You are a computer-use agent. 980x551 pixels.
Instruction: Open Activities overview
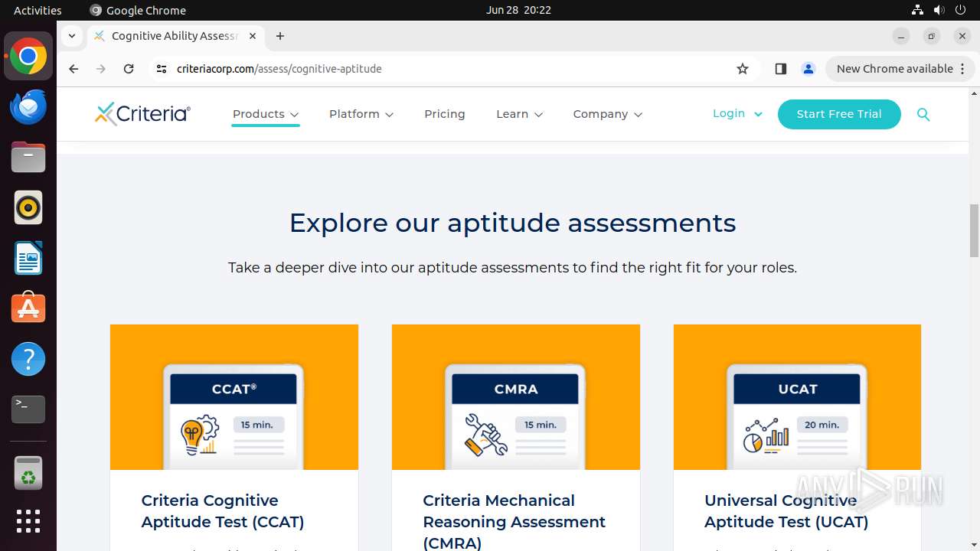coord(38,10)
